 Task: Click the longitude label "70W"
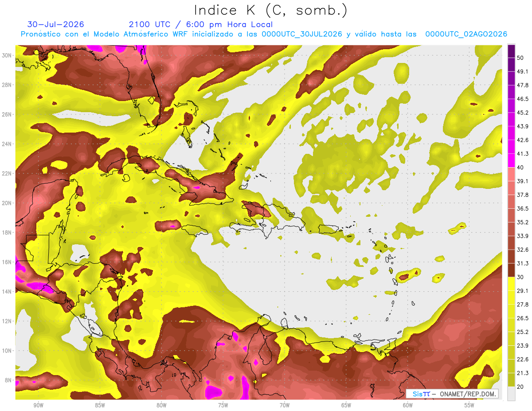[x=285, y=405]
